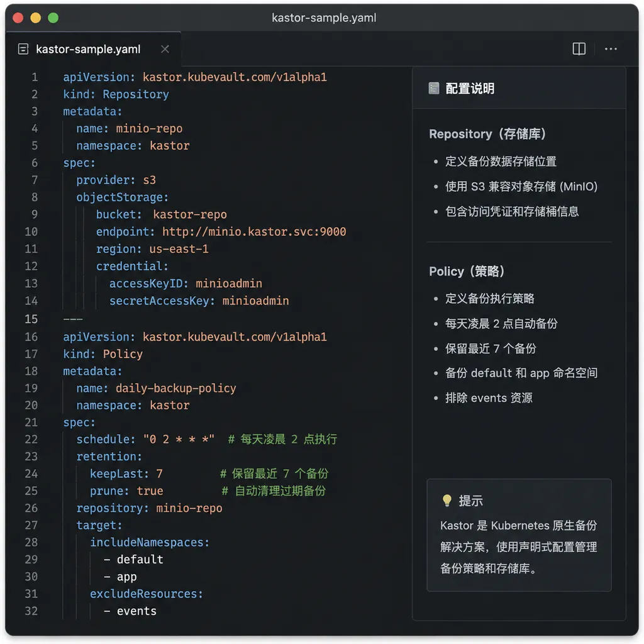Click the 'credential:' key
This screenshot has height=644, width=644.
(132, 266)
